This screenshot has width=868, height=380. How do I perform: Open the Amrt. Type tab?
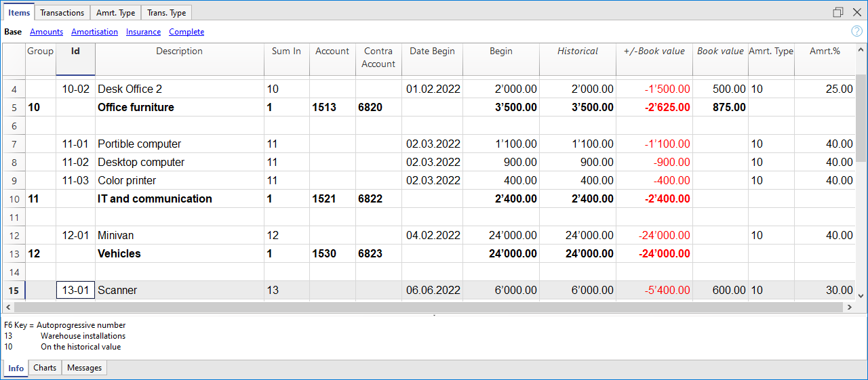117,13
